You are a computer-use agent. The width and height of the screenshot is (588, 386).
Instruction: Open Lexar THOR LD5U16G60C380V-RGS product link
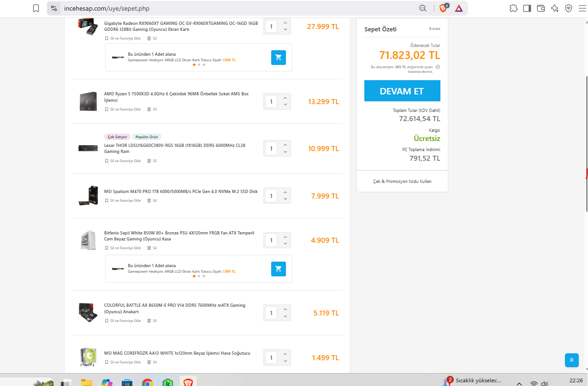(x=175, y=148)
